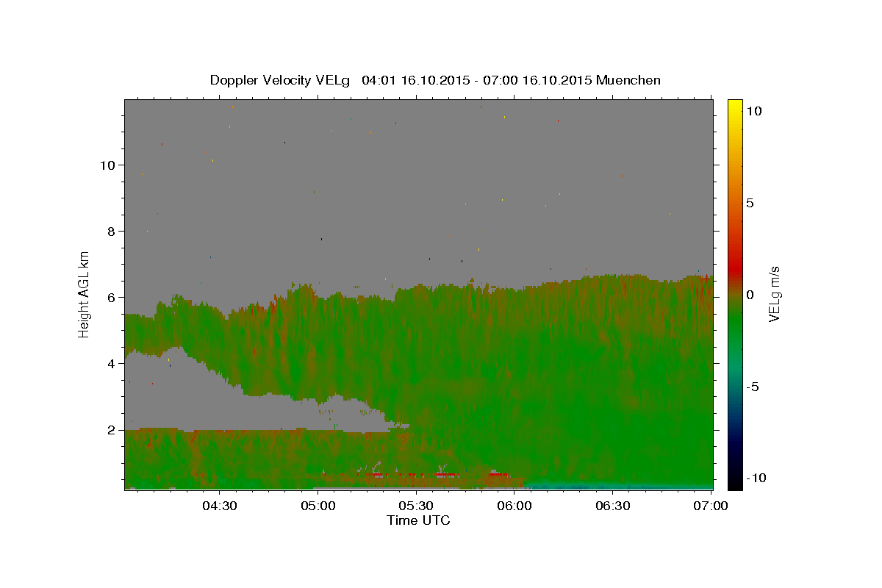Click the height axis label 6

tap(110, 297)
